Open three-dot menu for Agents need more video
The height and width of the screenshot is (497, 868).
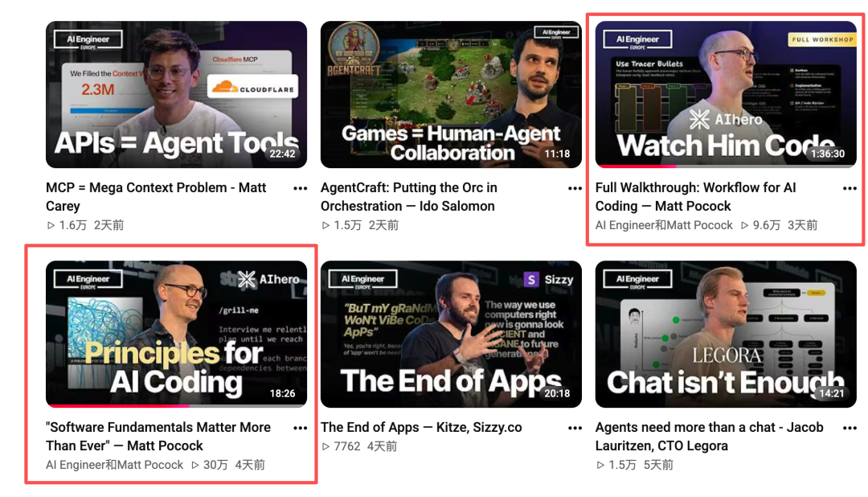tap(850, 428)
